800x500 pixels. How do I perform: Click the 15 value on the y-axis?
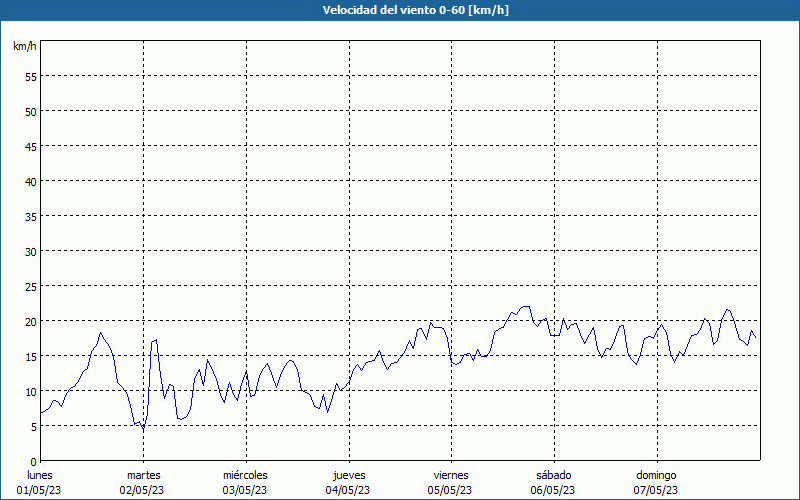(31, 357)
